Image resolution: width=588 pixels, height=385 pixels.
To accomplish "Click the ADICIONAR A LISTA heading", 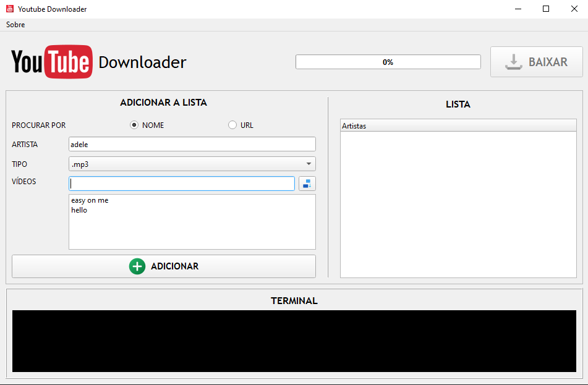I will (x=163, y=103).
